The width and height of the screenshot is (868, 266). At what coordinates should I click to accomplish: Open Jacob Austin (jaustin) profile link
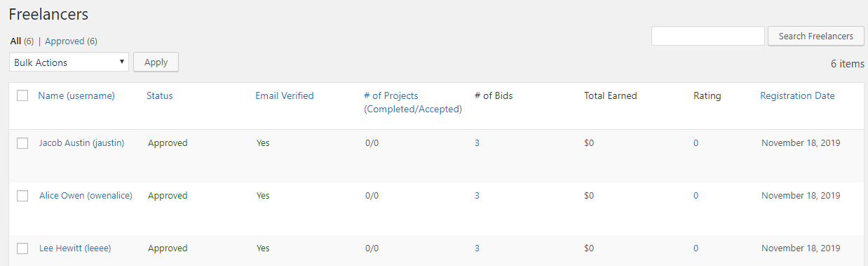(x=81, y=142)
